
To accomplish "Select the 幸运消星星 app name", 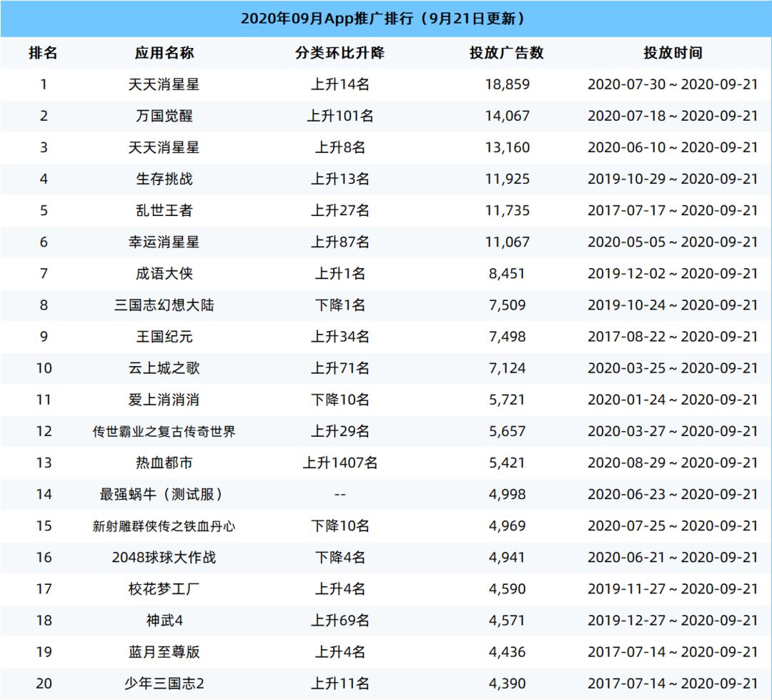I will [164, 242].
